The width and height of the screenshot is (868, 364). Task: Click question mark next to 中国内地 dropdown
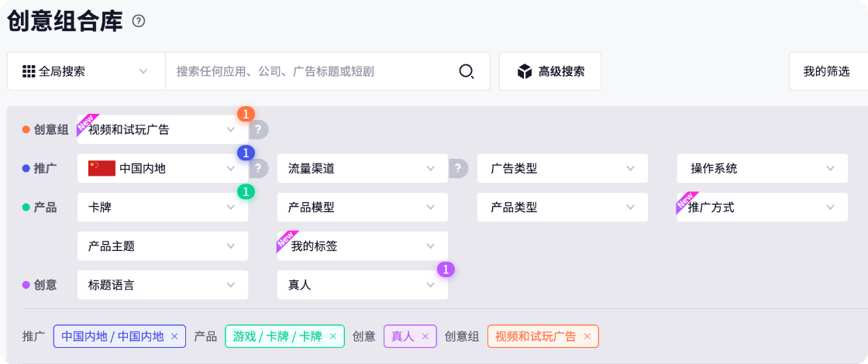coord(258,168)
